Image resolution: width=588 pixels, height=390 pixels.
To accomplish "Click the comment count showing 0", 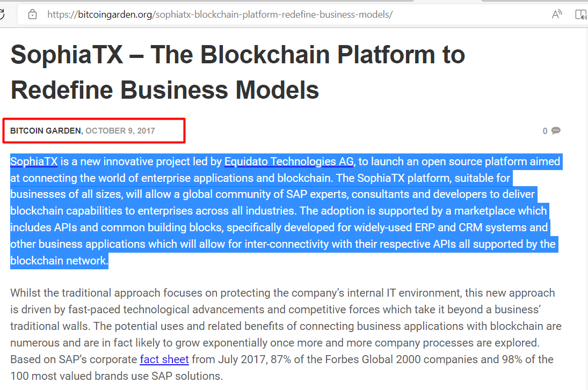I will 545,131.
